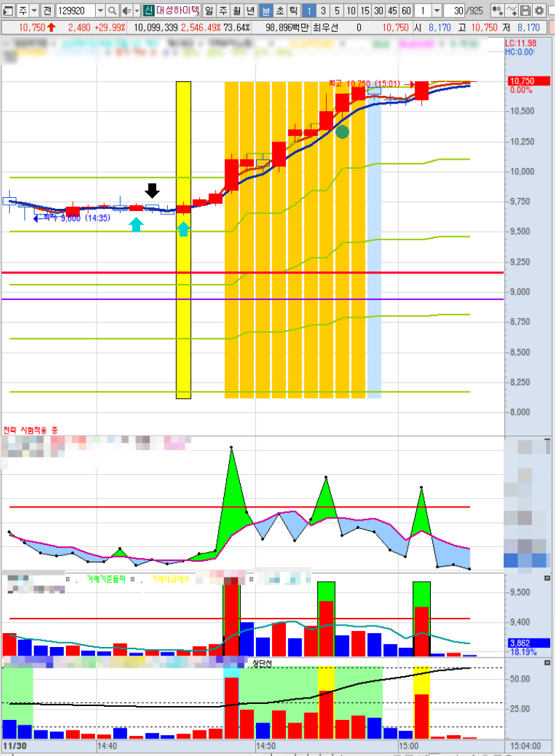Viewport: 555px width, 756px height.
Task: Click the change rate +29.99%
Action: (110, 28)
